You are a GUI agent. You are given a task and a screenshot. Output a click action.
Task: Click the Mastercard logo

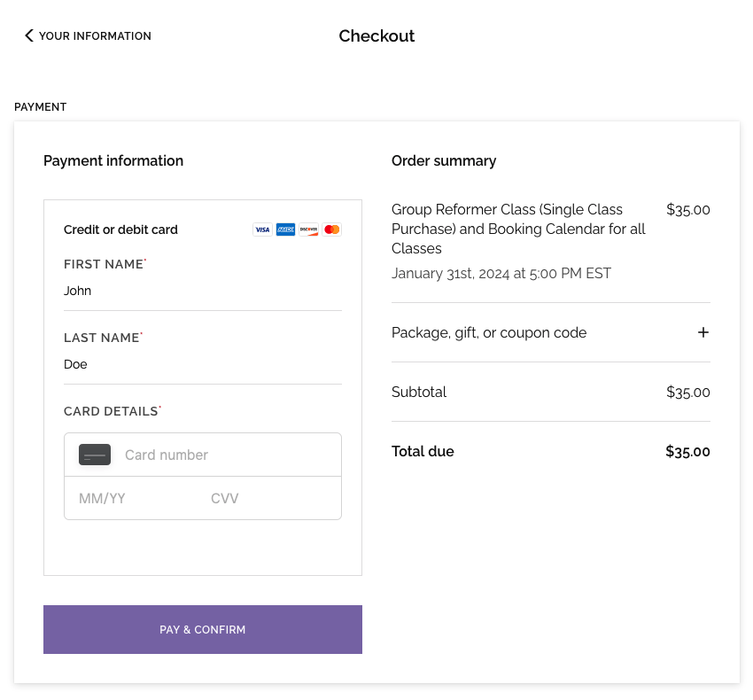click(331, 229)
